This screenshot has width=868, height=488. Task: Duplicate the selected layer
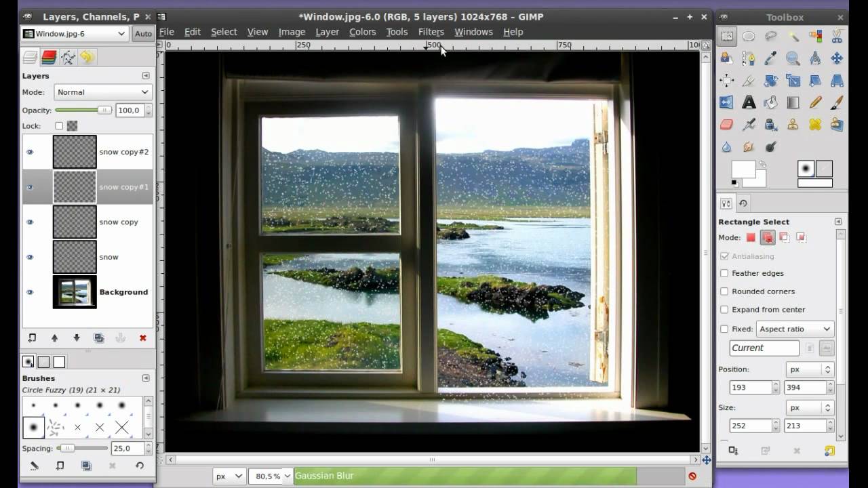pos(98,338)
